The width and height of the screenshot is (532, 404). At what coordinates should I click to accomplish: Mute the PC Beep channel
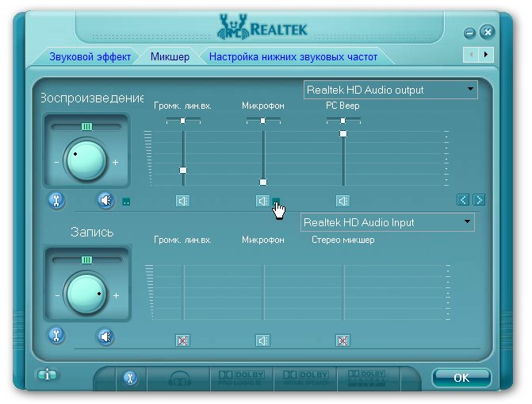coord(343,201)
